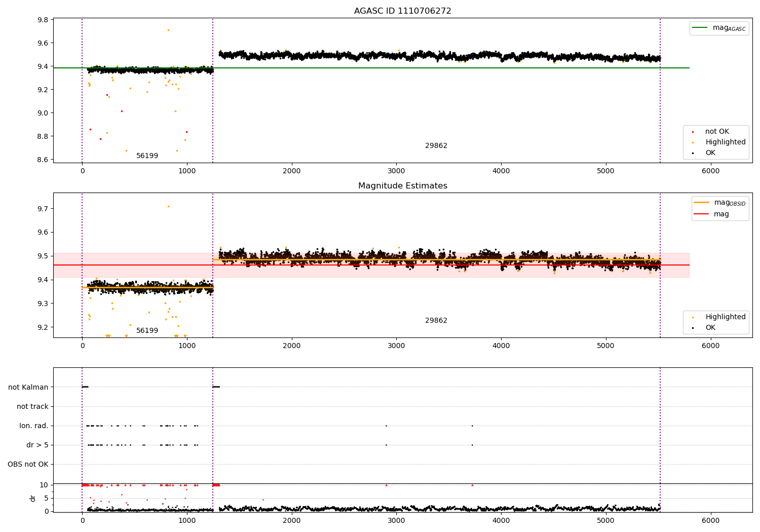Click the y-tick 10 on dr axis
The height and width of the screenshot is (532, 760).
click(45, 485)
